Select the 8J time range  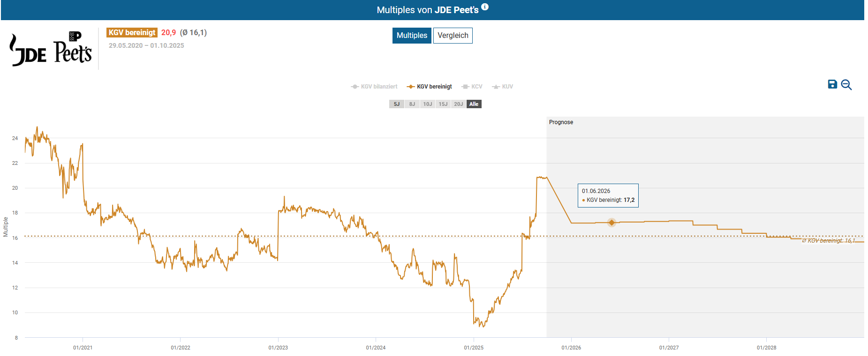[x=412, y=104]
